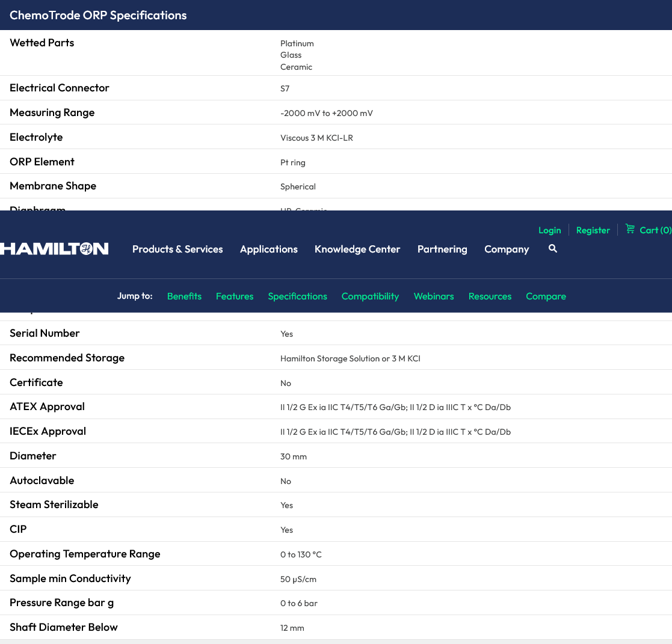Jump to Benefits section
This screenshot has height=644, width=672.
(x=184, y=296)
